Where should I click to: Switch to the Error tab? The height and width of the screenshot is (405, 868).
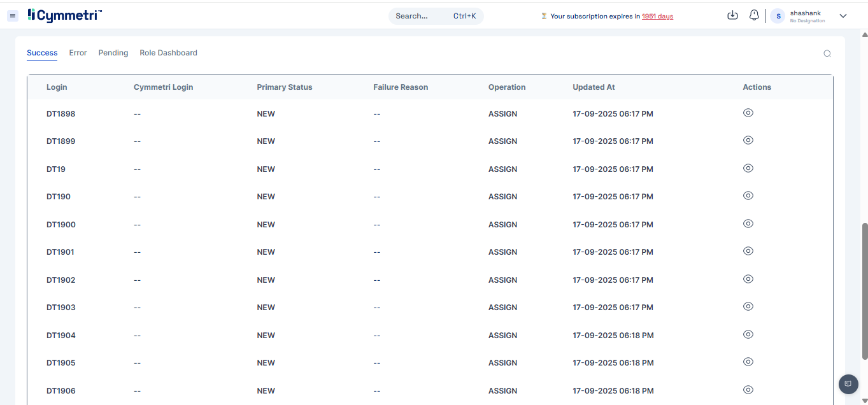pyautogui.click(x=78, y=53)
